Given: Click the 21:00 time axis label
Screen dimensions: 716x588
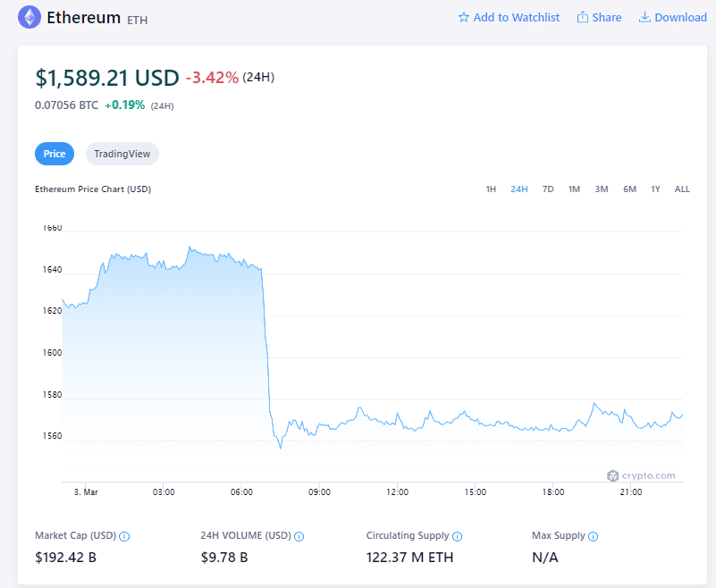Looking at the screenshot, I should point(631,492).
